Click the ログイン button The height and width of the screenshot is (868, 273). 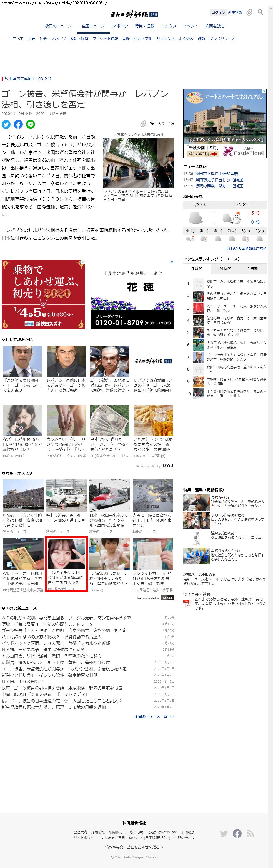click(x=218, y=12)
